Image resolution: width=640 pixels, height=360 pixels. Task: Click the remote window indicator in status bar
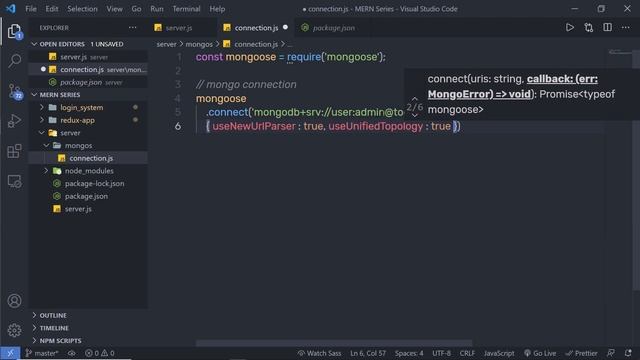tap(10, 353)
